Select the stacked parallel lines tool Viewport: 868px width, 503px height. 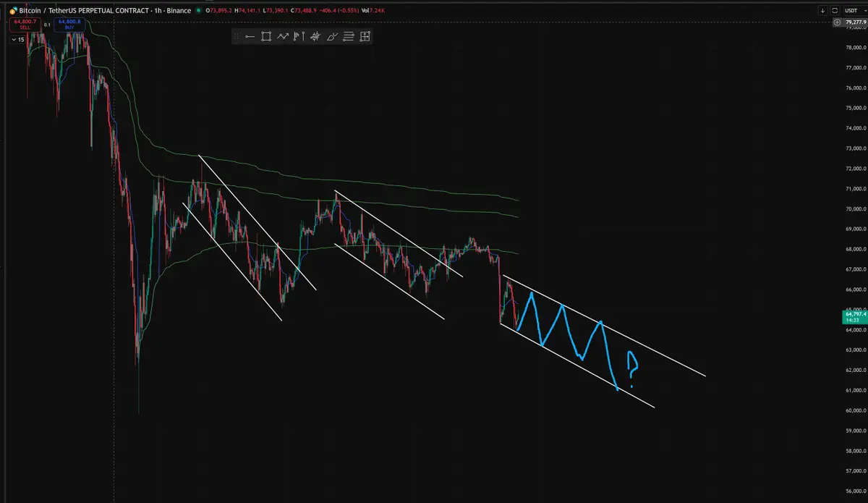click(x=349, y=36)
